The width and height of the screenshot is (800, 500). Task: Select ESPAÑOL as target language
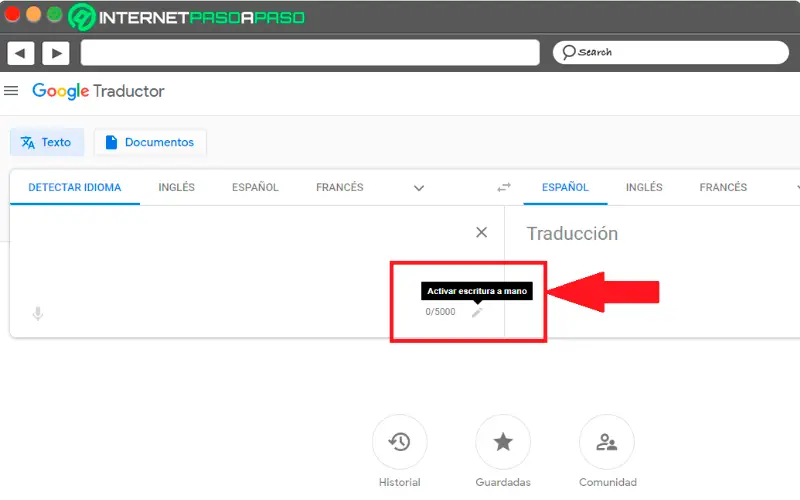565,187
